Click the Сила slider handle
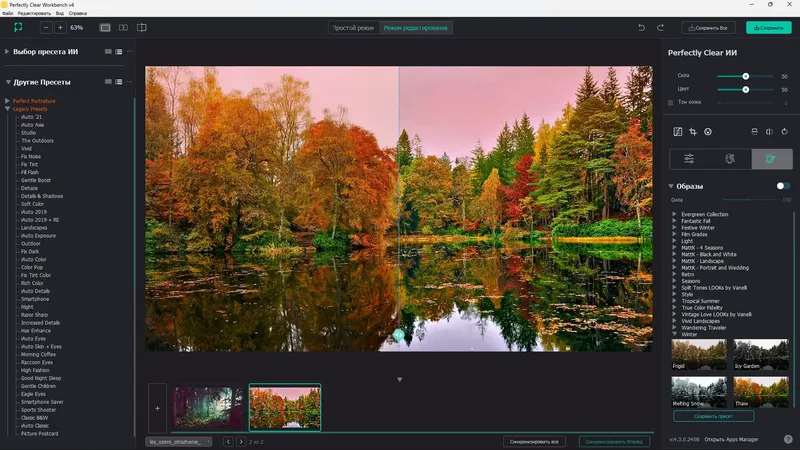 (x=745, y=76)
